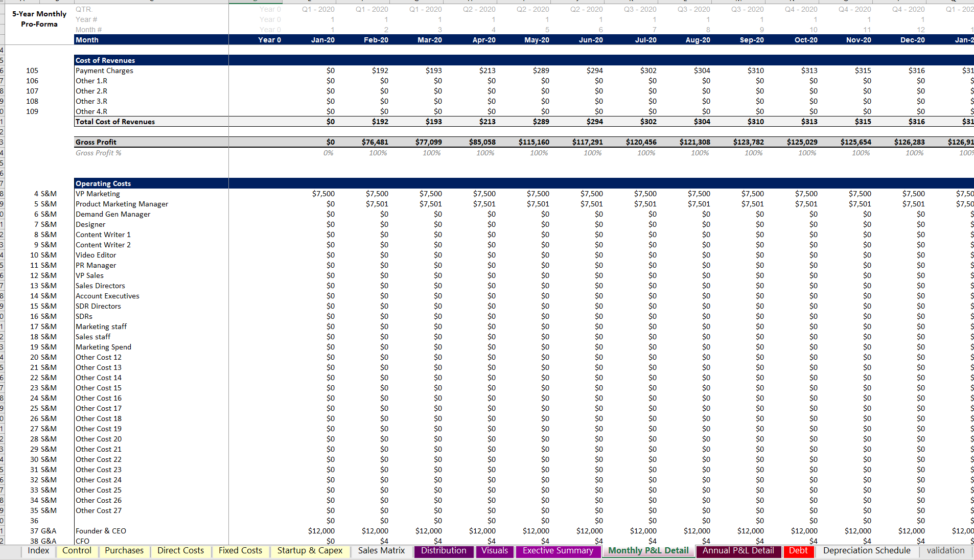
Task: Click the Marketing staff cell
Action: (x=101, y=326)
